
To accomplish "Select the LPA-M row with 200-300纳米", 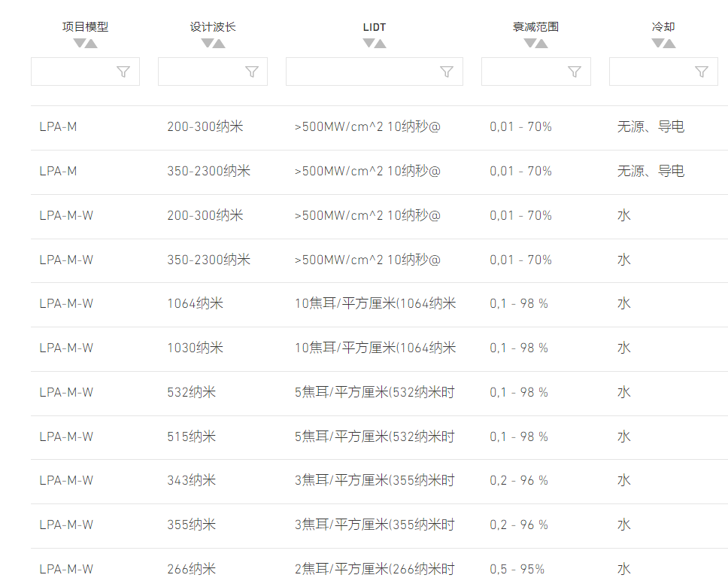I will [x=379, y=127].
